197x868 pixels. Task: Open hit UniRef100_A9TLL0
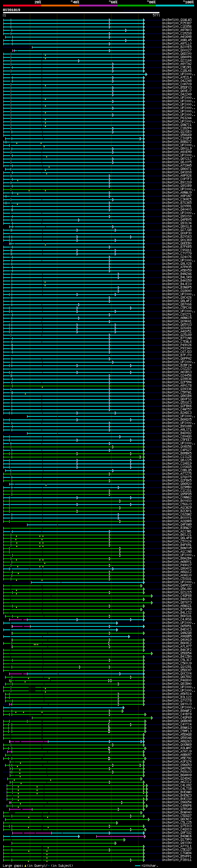pyautogui.click(x=177, y=43)
